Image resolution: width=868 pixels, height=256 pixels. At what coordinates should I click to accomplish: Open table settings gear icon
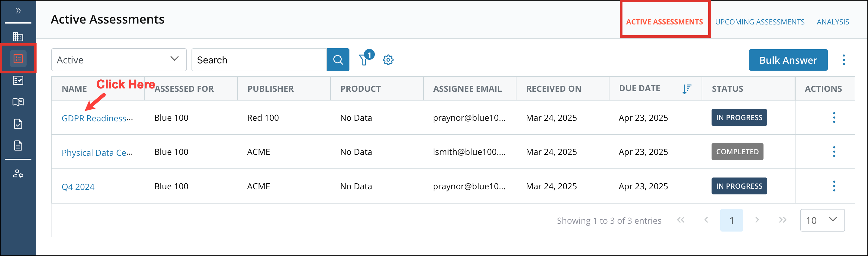388,60
